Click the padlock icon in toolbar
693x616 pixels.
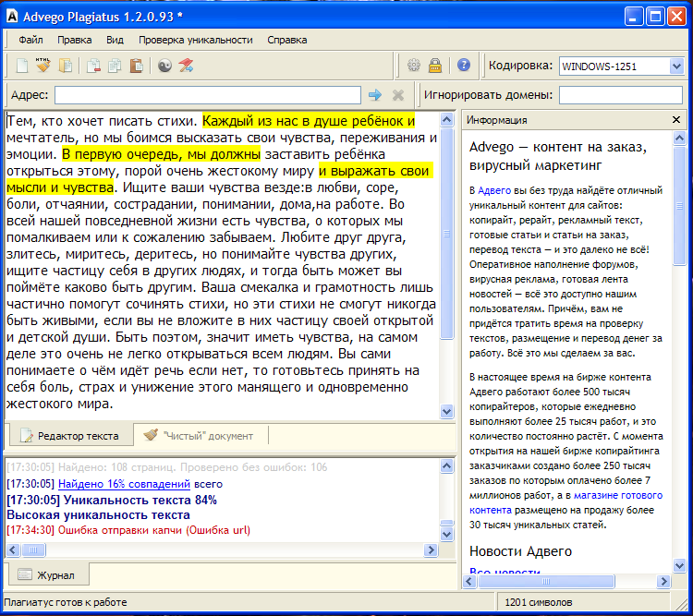point(435,66)
